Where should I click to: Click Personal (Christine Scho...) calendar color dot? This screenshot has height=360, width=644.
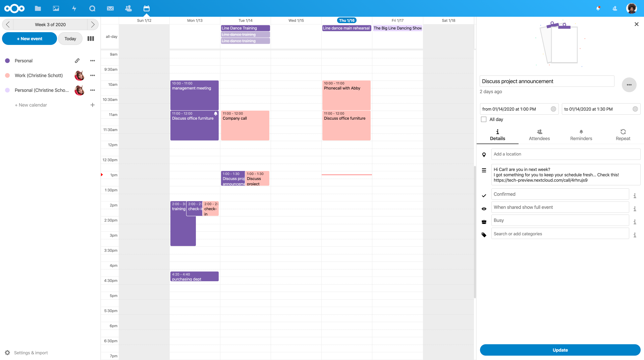pos(8,90)
